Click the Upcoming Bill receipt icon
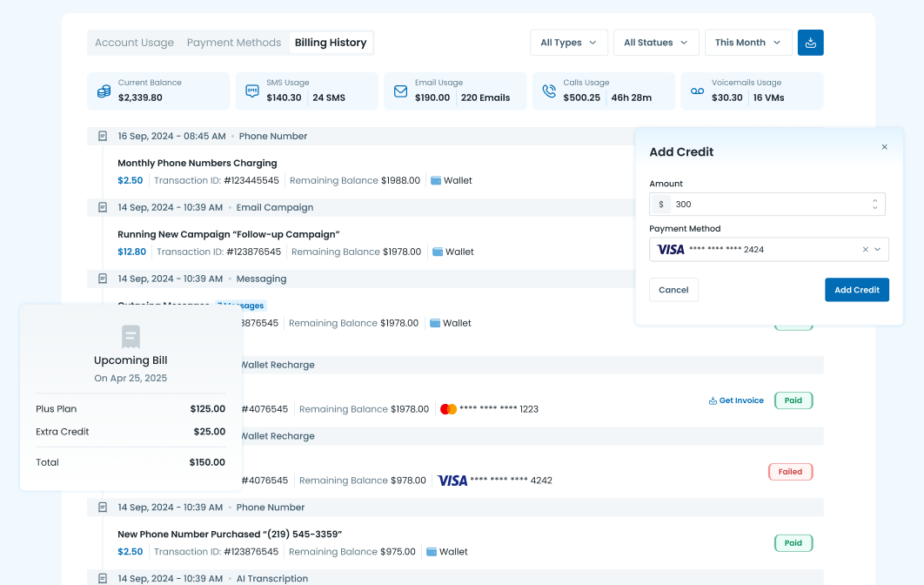924x585 pixels. (x=131, y=337)
